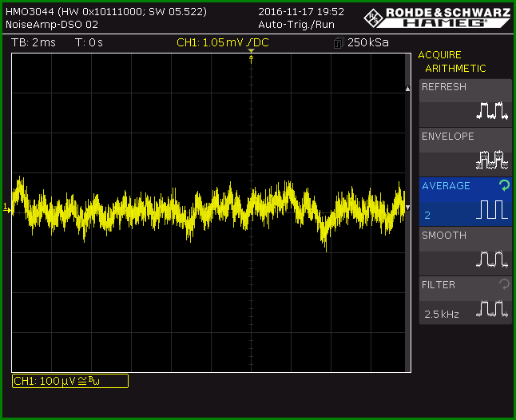Viewport: 516px width, 420px height.
Task: Click the Rohde & Schwarz diamond logo icon
Action: pos(374,18)
